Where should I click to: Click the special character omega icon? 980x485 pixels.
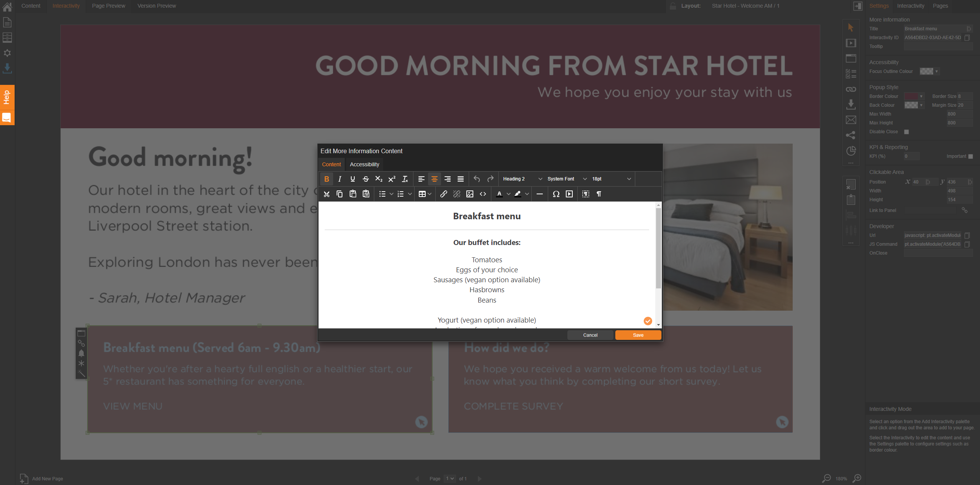tap(556, 194)
